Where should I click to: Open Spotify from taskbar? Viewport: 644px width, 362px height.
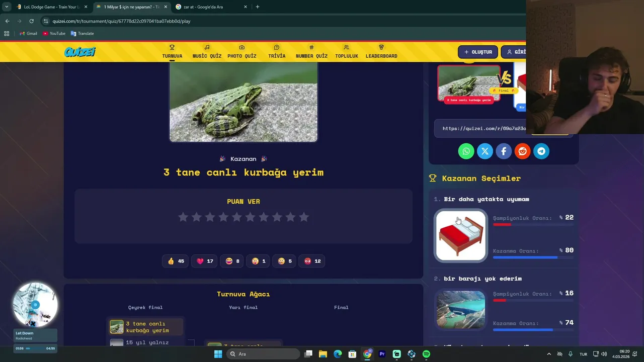point(426,354)
